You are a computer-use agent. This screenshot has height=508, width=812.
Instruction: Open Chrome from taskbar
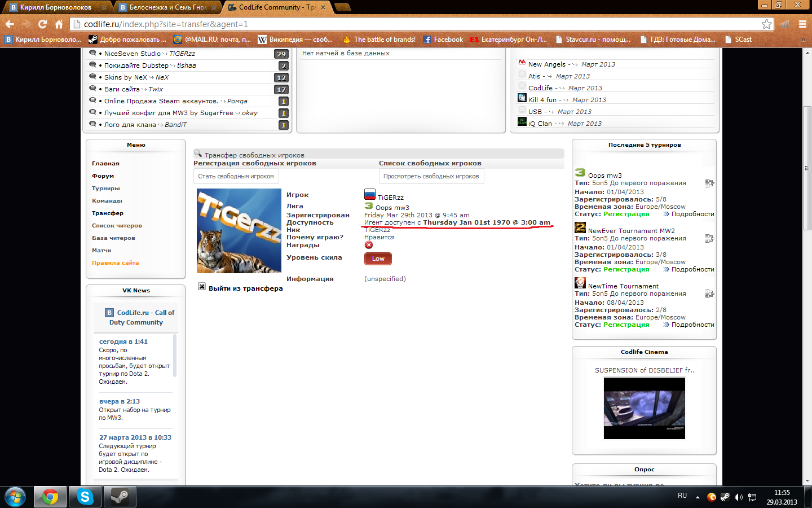coord(50,497)
